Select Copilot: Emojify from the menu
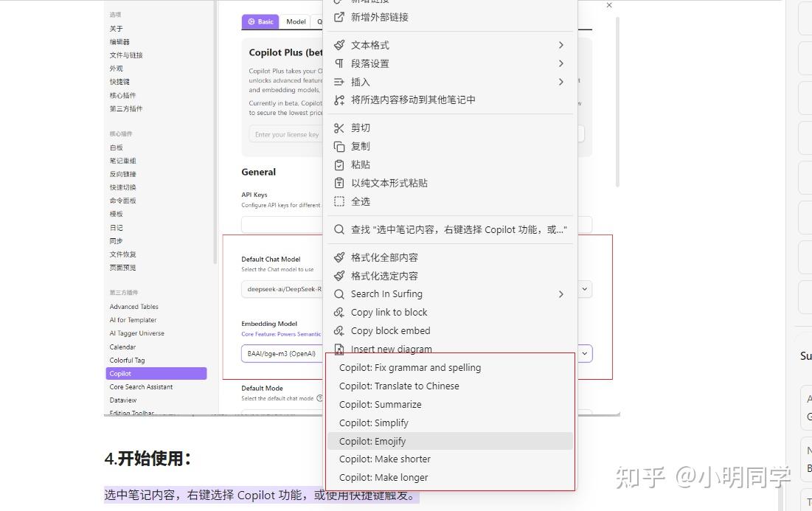 [373, 440]
